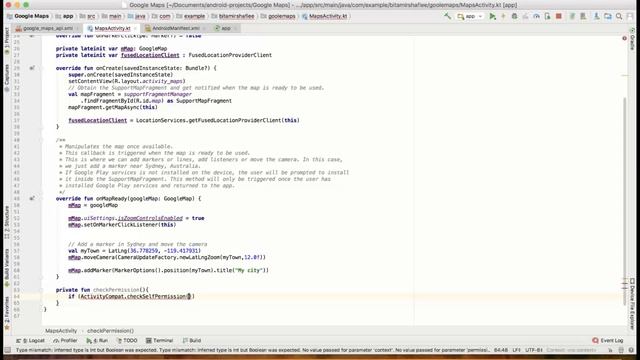
Task: Open the app run configuration dropdown
Action: point(470,16)
